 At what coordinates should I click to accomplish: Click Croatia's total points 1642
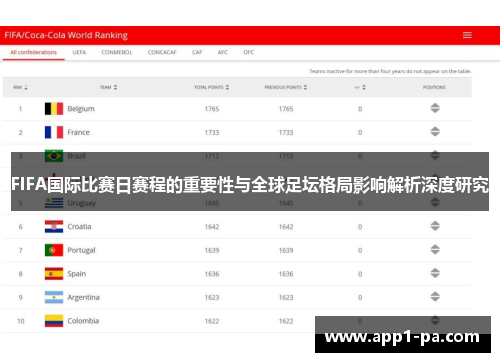pyautogui.click(x=212, y=227)
